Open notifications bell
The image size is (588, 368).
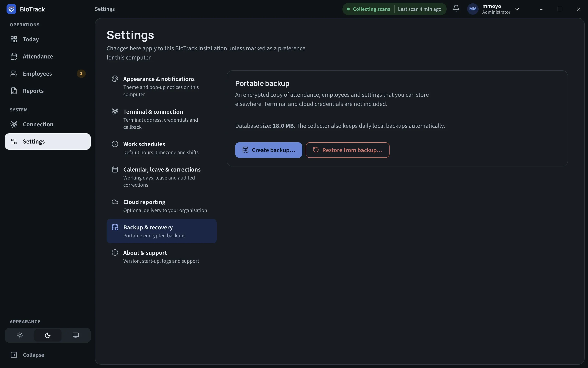(x=456, y=9)
